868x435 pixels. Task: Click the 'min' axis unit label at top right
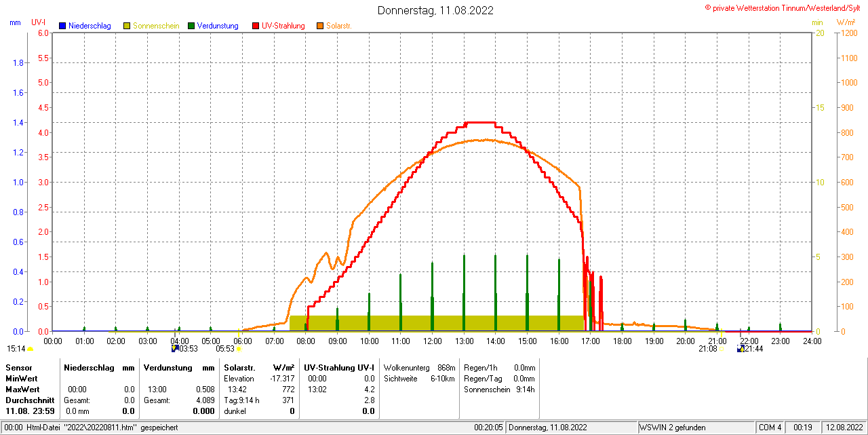[x=817, y=22]
